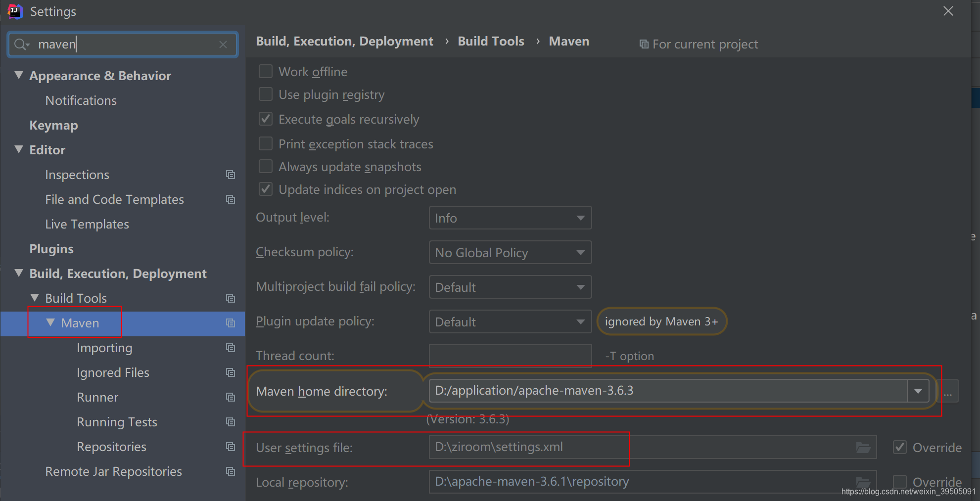Click project-level icon next to File and Code Templates
The height and width of the screenshot is (501, 980).
[x=231, y=199]
